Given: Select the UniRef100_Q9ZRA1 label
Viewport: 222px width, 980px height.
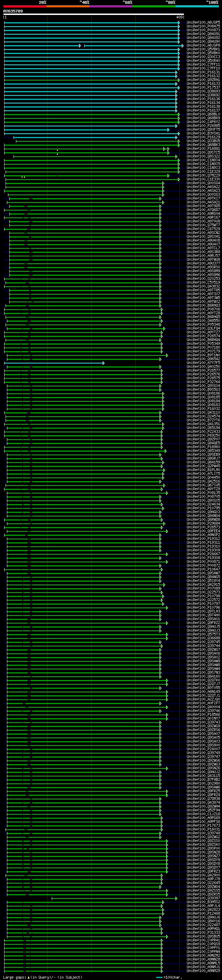Looking at the screenshot, I should pyautogui.click(x=203, y=80).
